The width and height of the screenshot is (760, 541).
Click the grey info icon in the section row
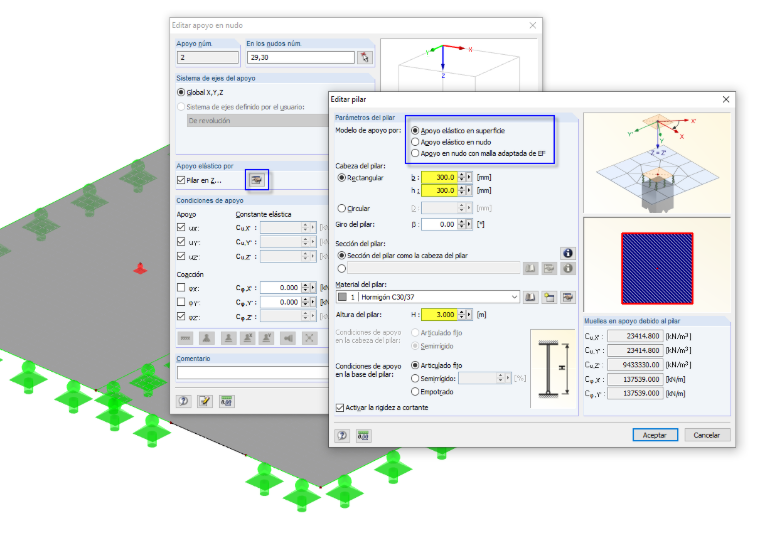pyautogui.click(x=568, y=268)
